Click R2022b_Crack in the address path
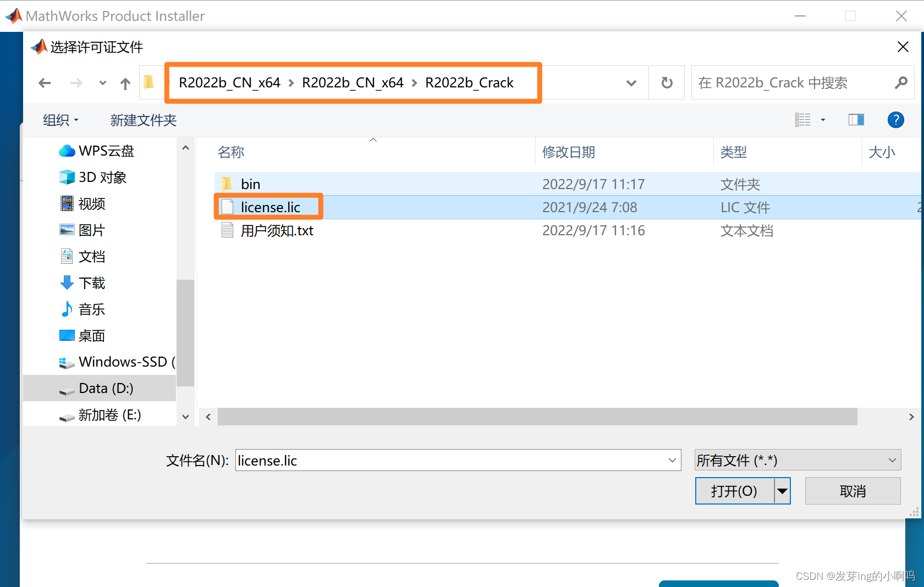Image resolution: width=924 pixels, height=587 pixels. pos(469,82)
